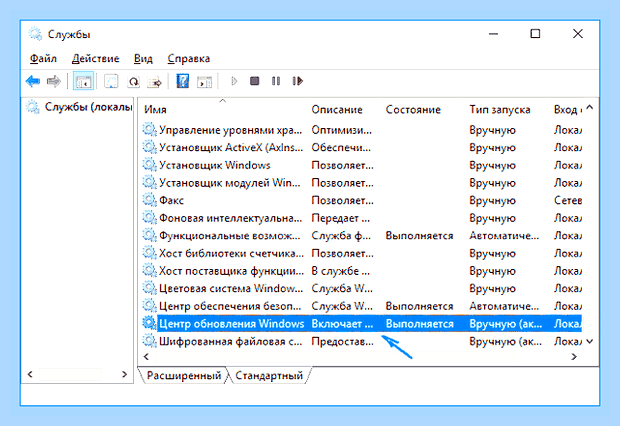620x426 pixels.
Task: Click gear icon of Шифрованная файловая система
Action: tap(149, 341)
